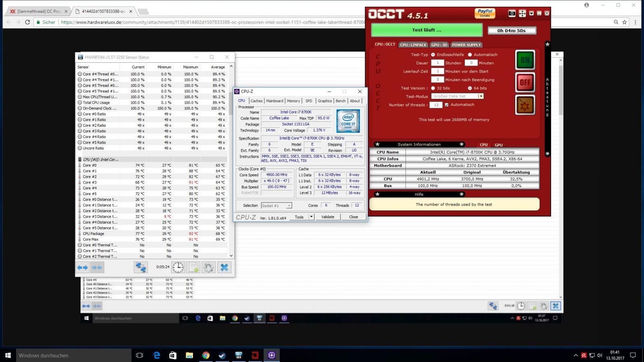Select the Endlosschleife test type radio
This screenshot has height=362, width=644.
click(433, 55)
